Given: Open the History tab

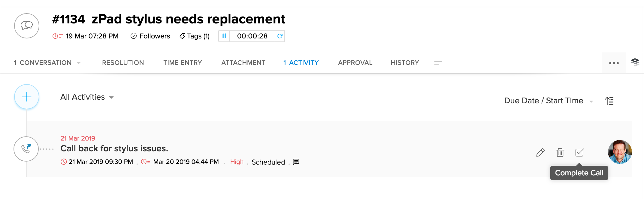Looking at the screenshot, I should click(x=404, y=63).
